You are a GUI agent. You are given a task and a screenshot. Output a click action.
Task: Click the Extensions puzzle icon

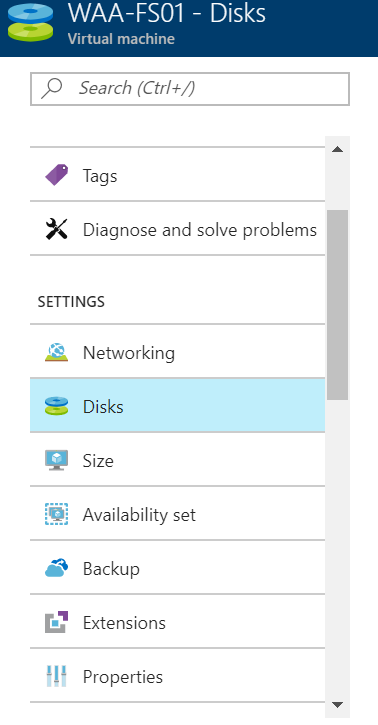tap(56, 622)
